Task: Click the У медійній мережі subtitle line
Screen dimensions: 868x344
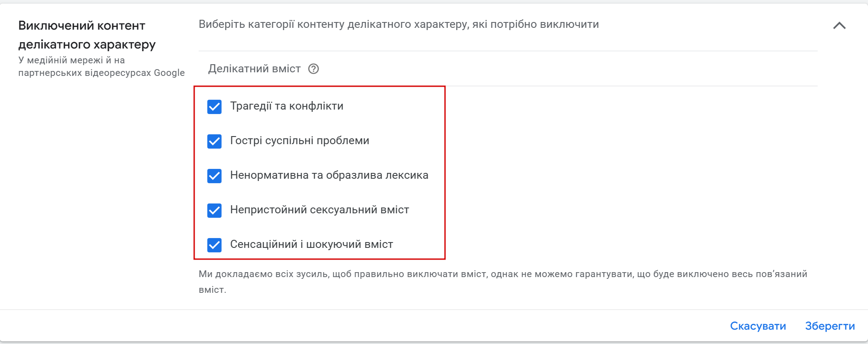Action: pyautogui.click(x=71, y=60)
